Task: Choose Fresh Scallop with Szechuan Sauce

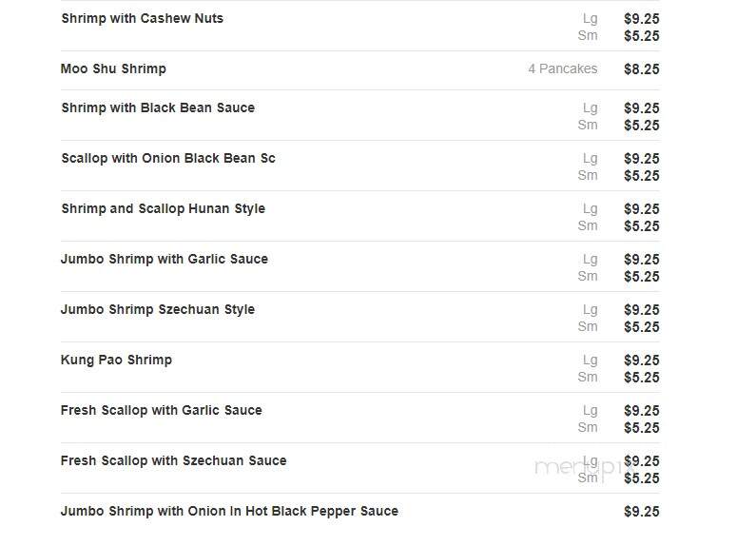Action: 174,460
